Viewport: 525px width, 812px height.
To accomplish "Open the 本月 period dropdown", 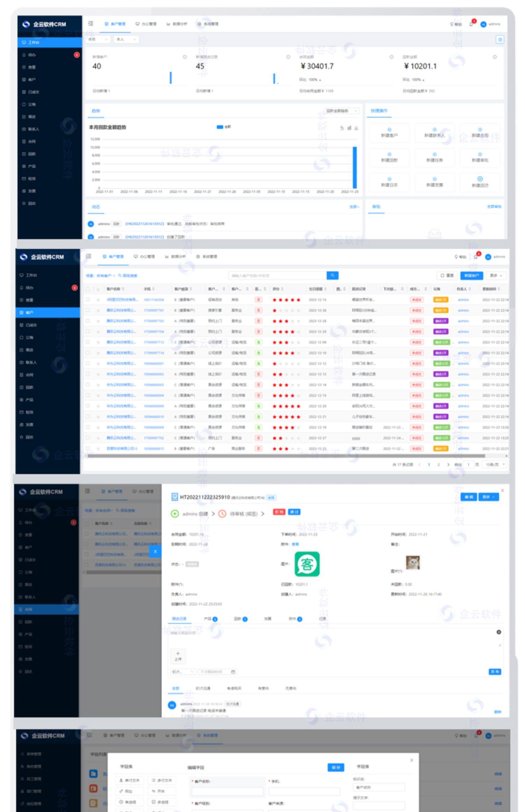I will [98, 40].
